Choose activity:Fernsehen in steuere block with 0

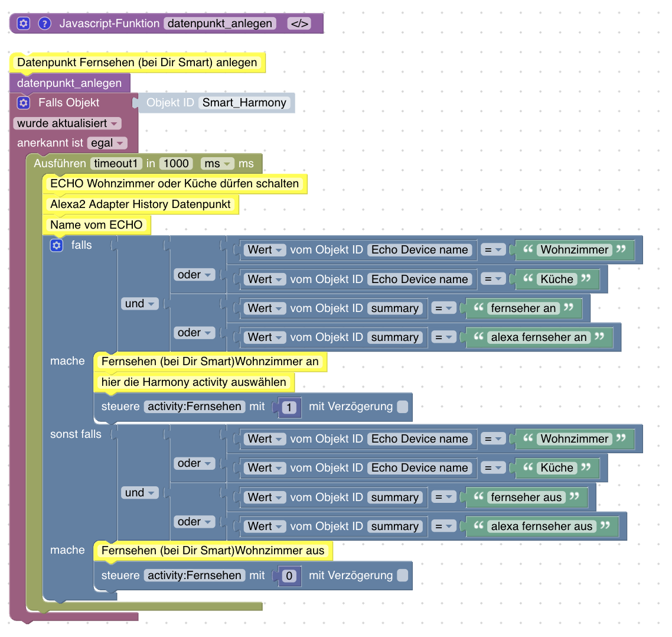tap(194, 575)
